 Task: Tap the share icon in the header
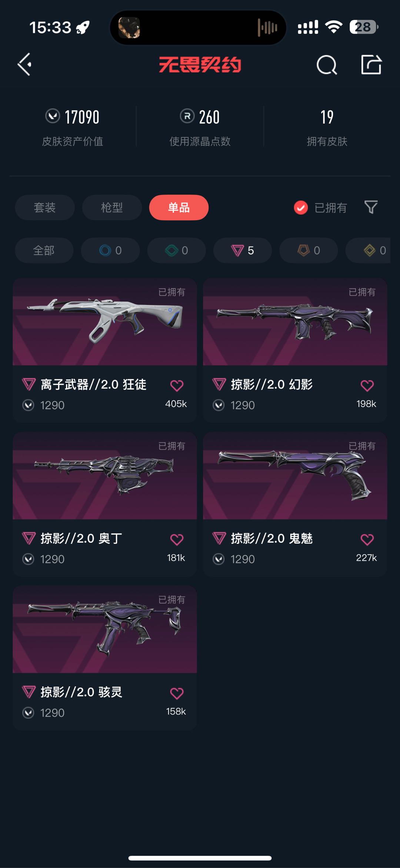point(371,65)
